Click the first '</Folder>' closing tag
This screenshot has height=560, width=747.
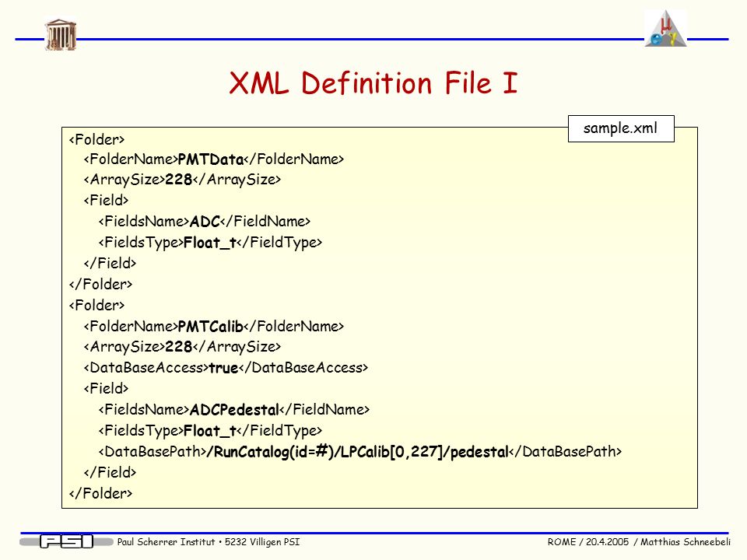tap(100, 285)
